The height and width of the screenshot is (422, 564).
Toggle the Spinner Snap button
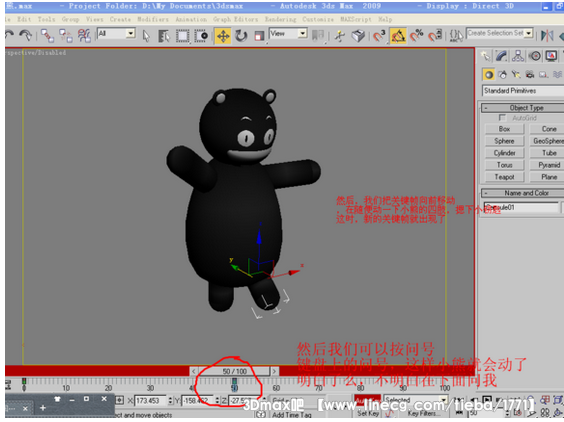coord(435,36)
